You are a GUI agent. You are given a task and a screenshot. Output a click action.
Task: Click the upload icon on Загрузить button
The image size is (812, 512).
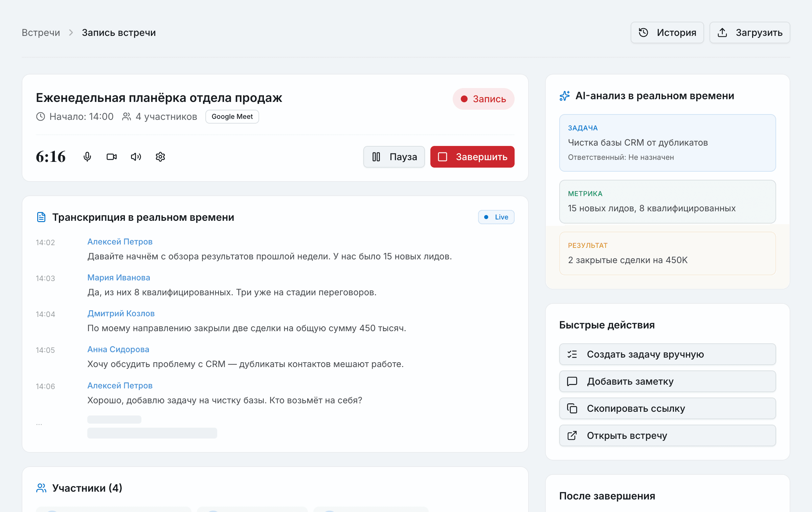coord(723,32)
